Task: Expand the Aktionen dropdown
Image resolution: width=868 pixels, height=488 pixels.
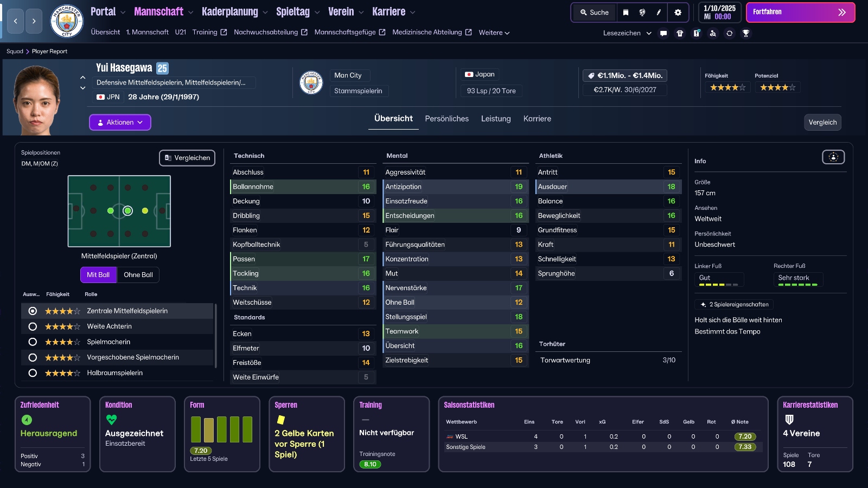Action: coord(120,123)
